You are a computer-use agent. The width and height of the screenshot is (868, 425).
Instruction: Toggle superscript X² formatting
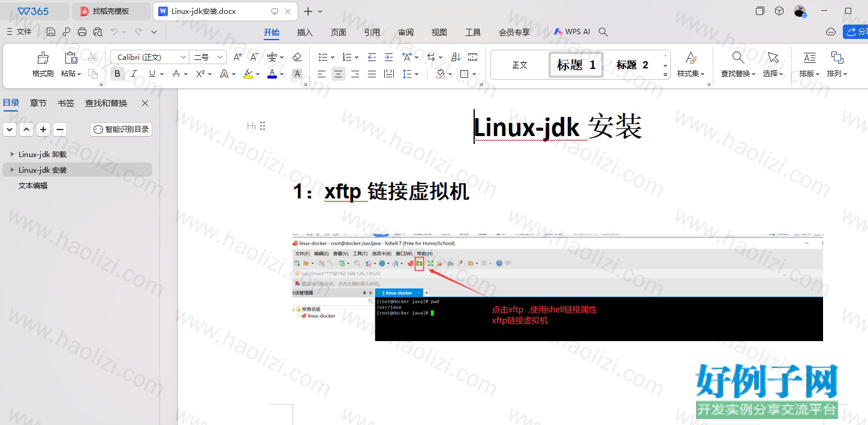pyautogui.click(x=200, y=74)
